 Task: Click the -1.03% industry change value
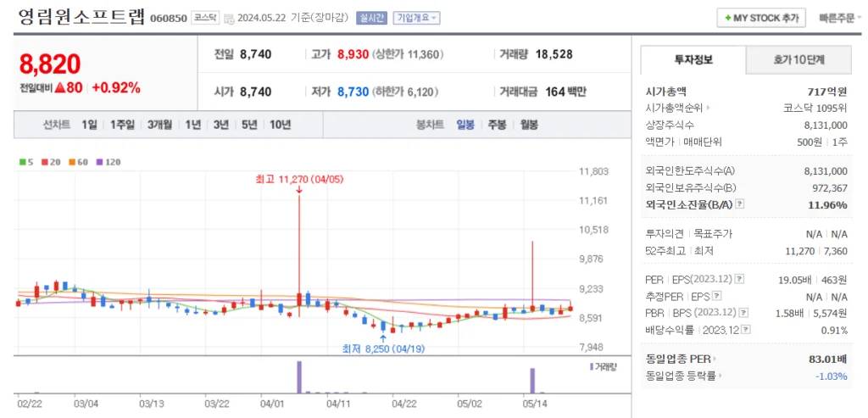[831, 376]
